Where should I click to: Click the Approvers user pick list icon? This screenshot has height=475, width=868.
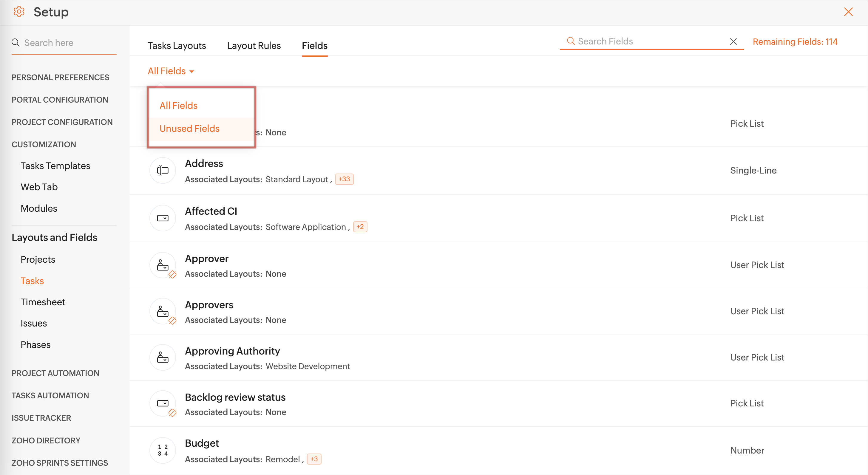163,311
